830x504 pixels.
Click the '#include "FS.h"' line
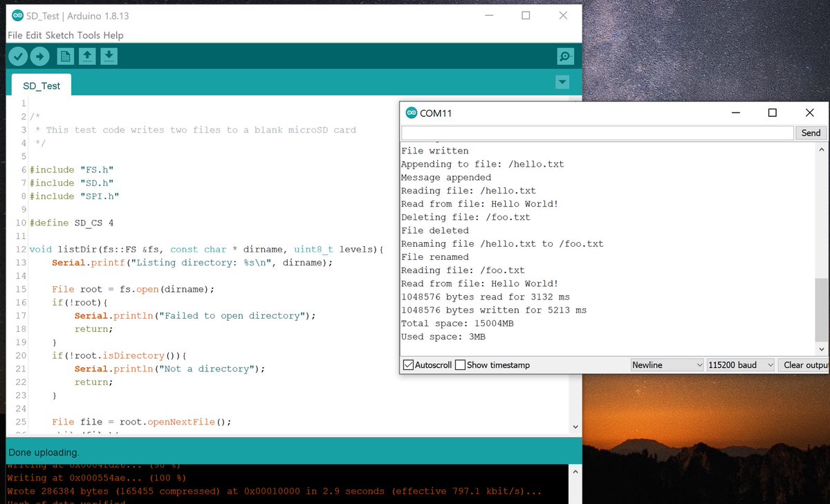tap(71, 169)
